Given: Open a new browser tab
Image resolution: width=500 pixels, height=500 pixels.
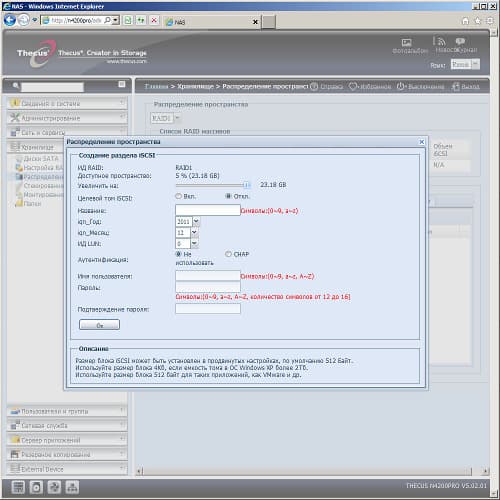Looking at the screenshot, I should [x=269, y=22].
